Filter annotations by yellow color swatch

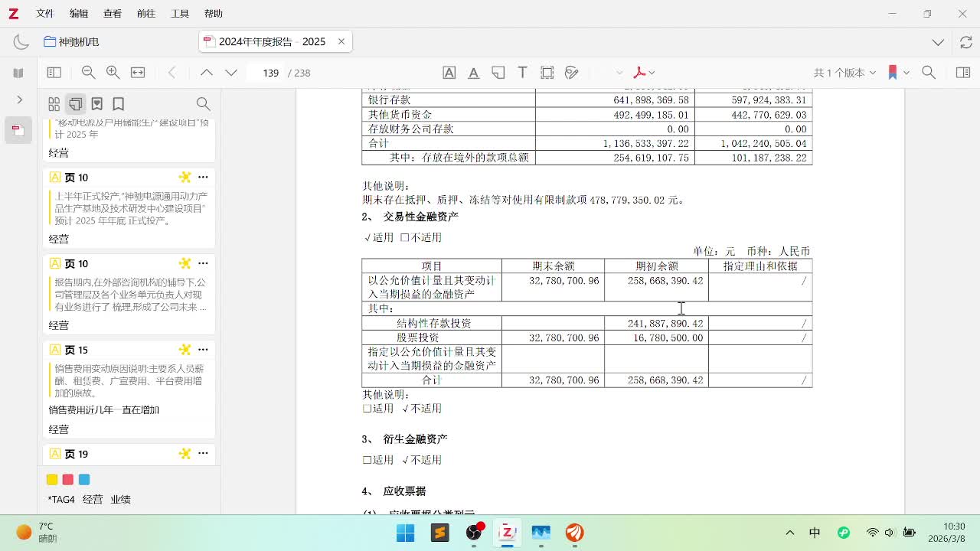[52, 480]
